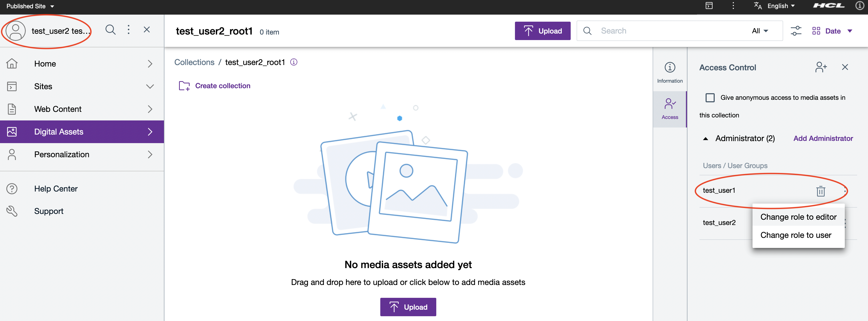The width and height of the screenshot is (868, 321).
Task: Open the Personalization section icon
Action: coord(12,154)
